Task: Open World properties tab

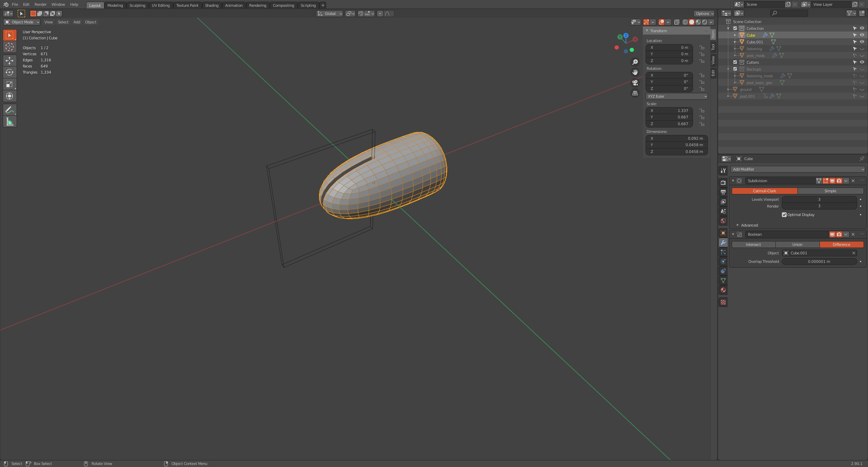Action: [x=723, y=221]
